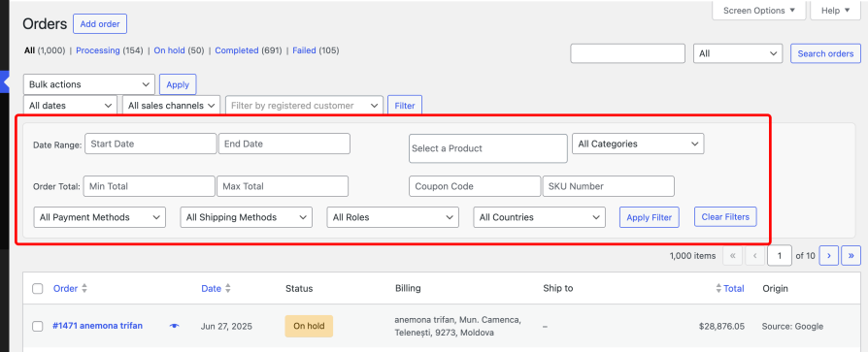Image resolution: width=868 pixels, height=352 pixels.
Task: Open Screen Options tab
Action: 759,11
